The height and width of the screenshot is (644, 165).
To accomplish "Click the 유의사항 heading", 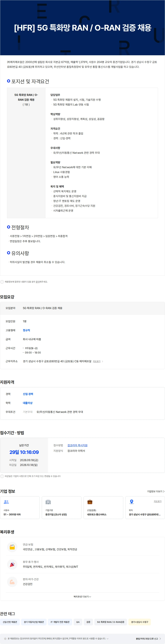I will (x=20, y=253).
